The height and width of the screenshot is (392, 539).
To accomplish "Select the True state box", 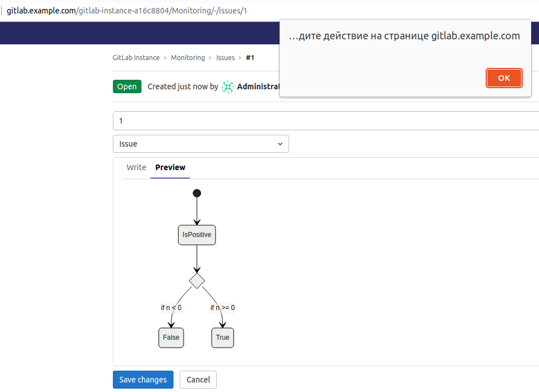I will click(x=222, y=338).
